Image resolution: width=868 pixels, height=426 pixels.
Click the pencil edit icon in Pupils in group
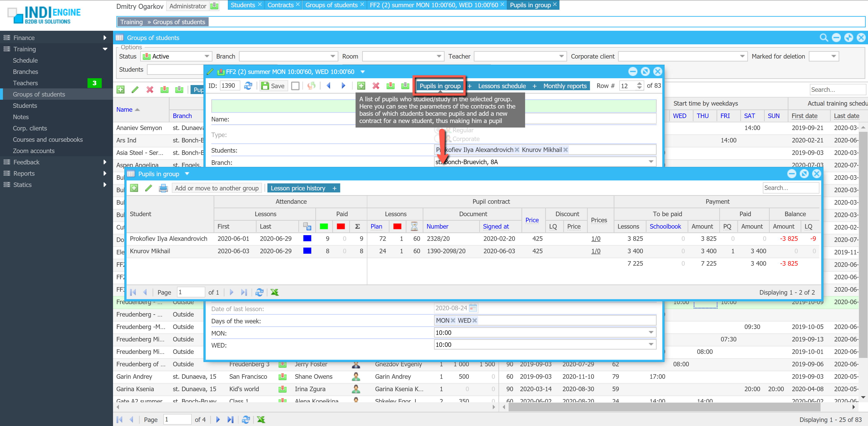149,188
